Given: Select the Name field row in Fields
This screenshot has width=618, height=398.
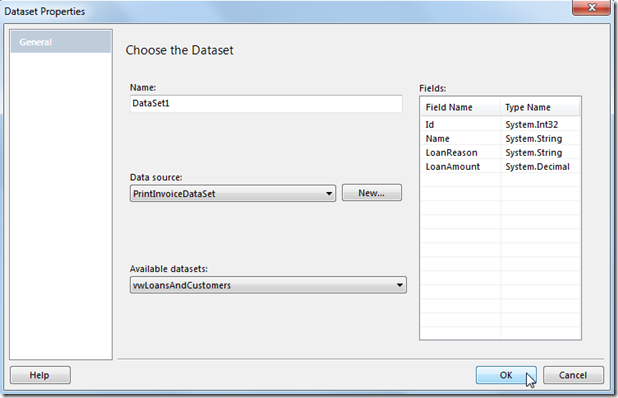Looking at the screenshot, I should tap(500, 139).
